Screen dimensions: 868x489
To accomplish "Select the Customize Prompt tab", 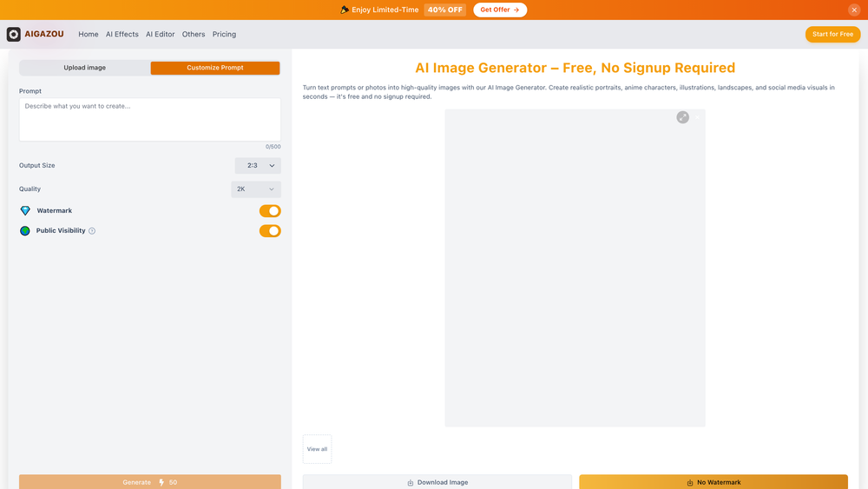I will click(214, 68).
